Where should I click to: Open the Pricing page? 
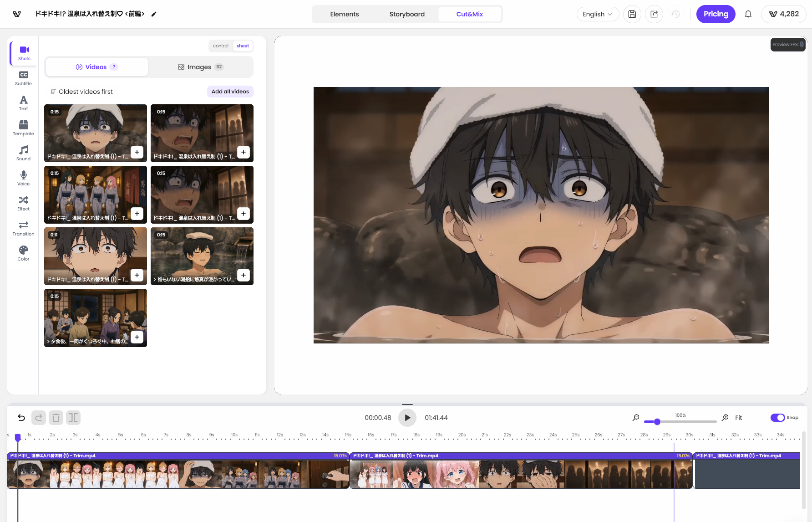716,14
